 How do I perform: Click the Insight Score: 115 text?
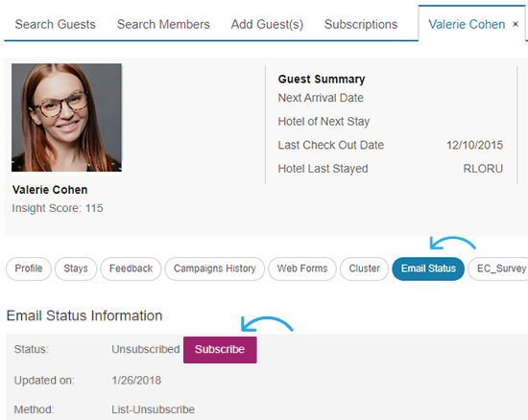[58, 208]
